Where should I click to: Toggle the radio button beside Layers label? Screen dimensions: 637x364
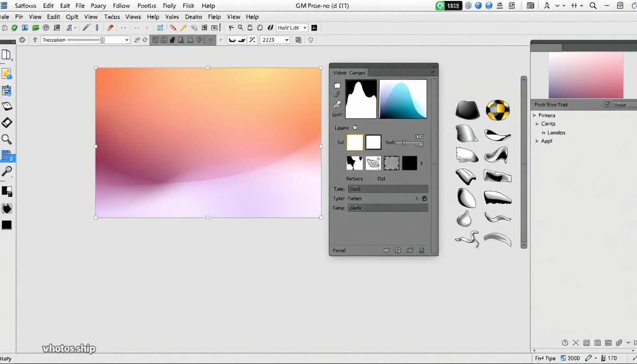click(355, 127)
